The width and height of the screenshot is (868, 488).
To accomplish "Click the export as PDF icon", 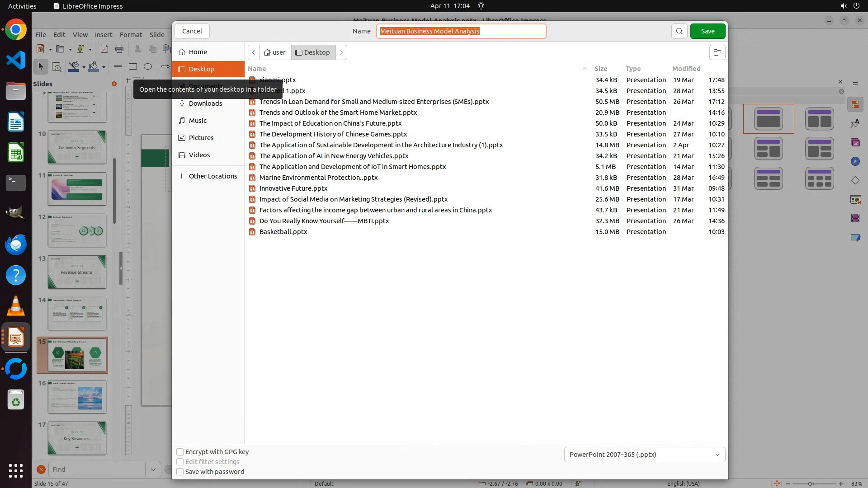I will click(104, 49).
